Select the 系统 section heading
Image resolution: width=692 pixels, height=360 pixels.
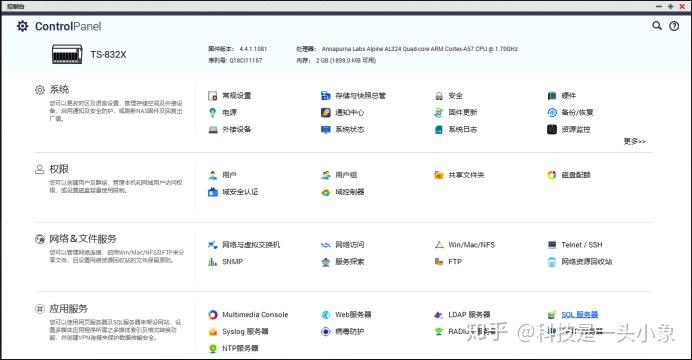(x=59, y=90)
